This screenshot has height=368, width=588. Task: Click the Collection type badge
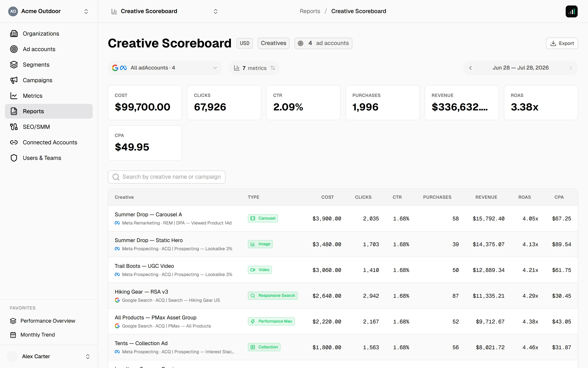[x=264, y=347]
